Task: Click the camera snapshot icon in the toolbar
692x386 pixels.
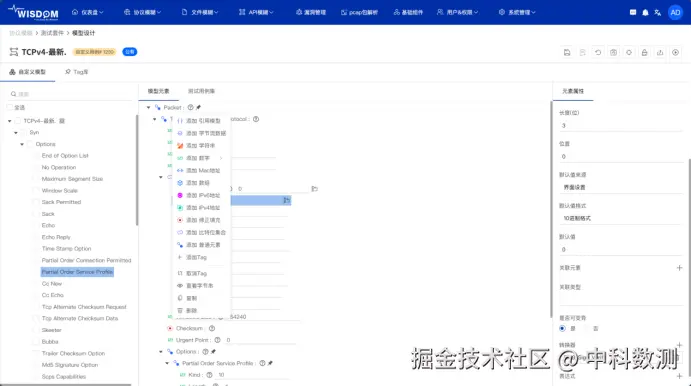Action: (x=613, y=52)
